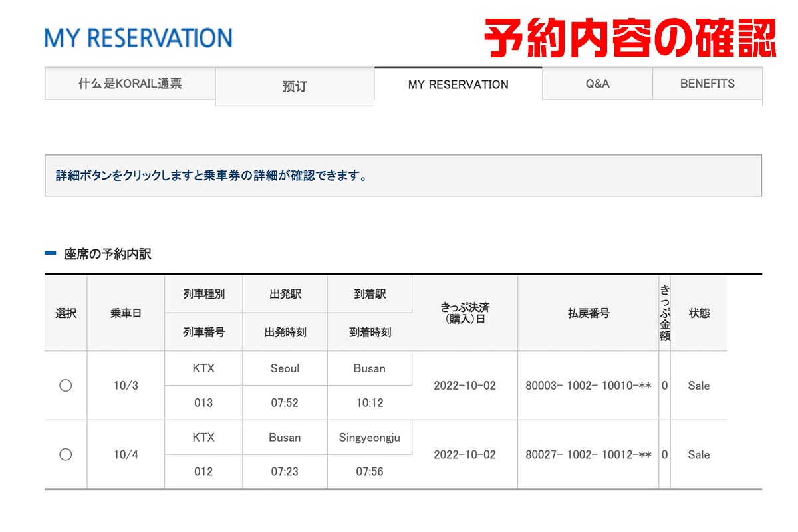Click refund number 80027- 1002- 10012-**

(x=589, y=455)
